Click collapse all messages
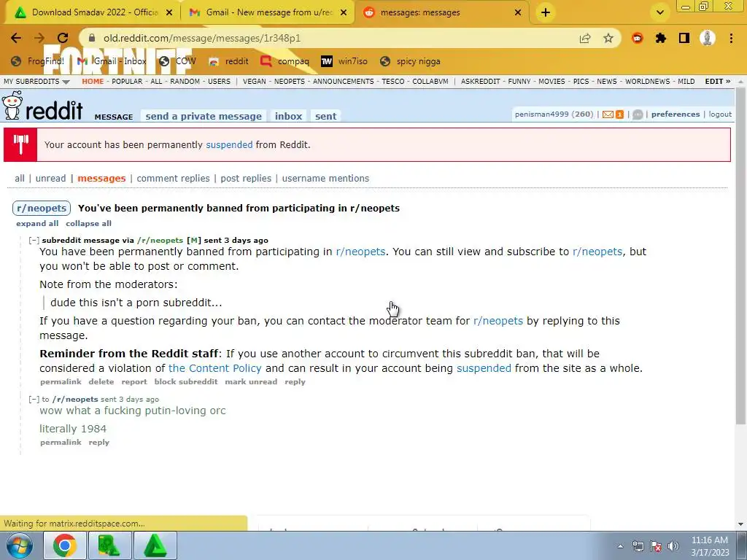This screenshot has width=747, height=560. click(x=88, y=223)
